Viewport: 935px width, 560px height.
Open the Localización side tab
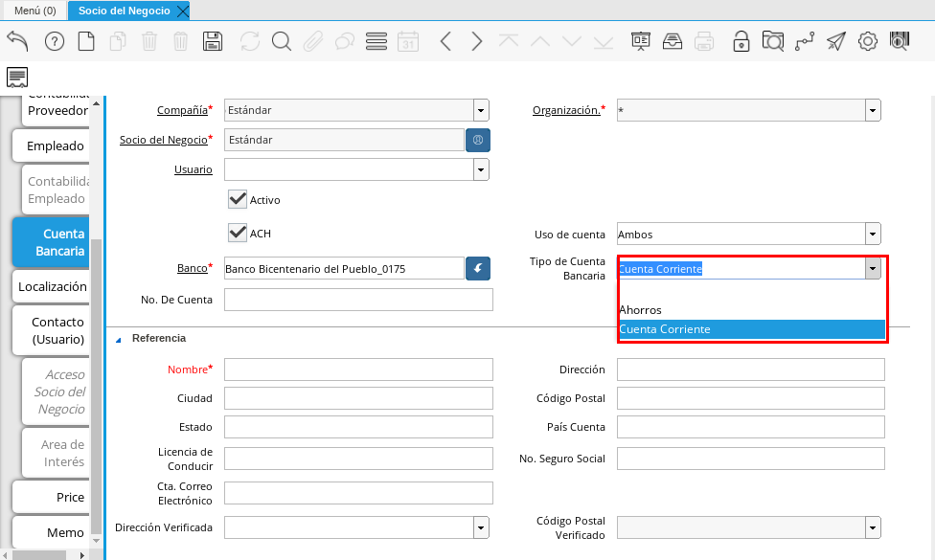coord(53,286)
